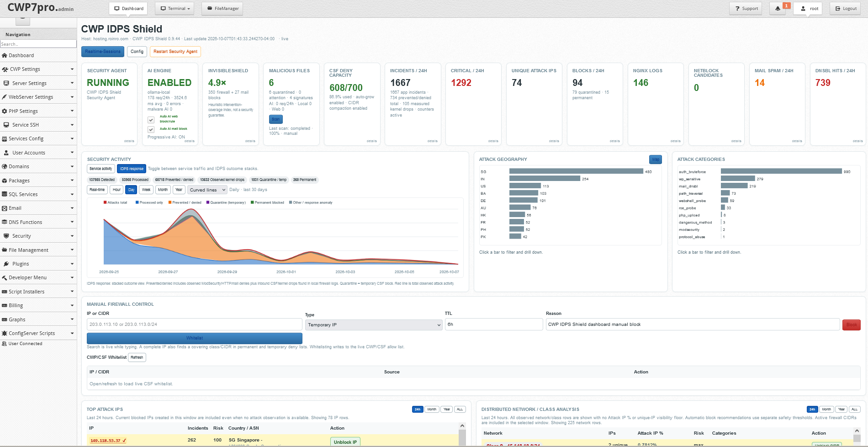Toggle Auto AI web block/rule checkbox

(151, 120)
